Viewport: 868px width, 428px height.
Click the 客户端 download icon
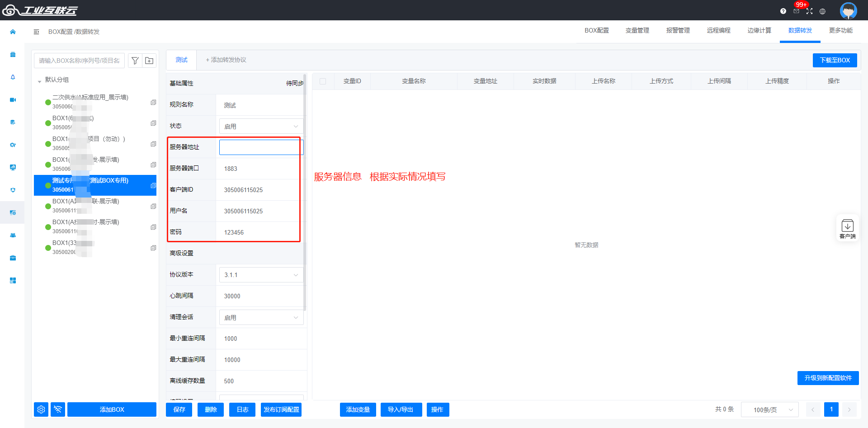click(847, 228)
